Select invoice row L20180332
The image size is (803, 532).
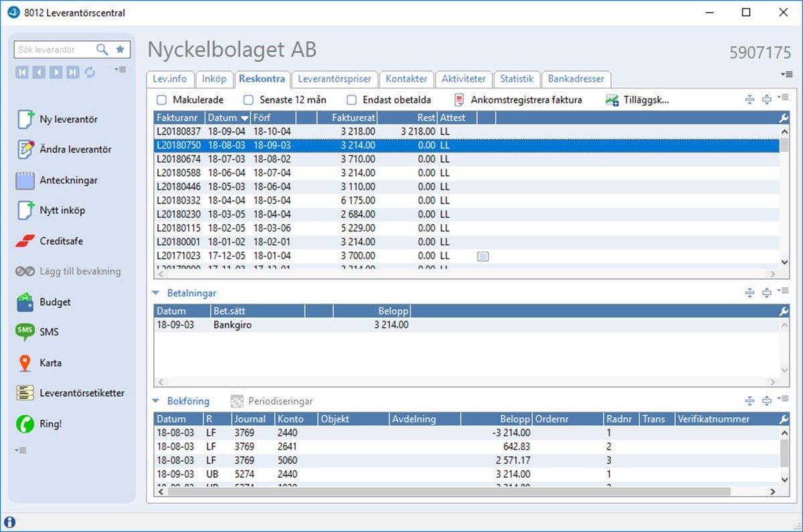(x=466, y=201)
